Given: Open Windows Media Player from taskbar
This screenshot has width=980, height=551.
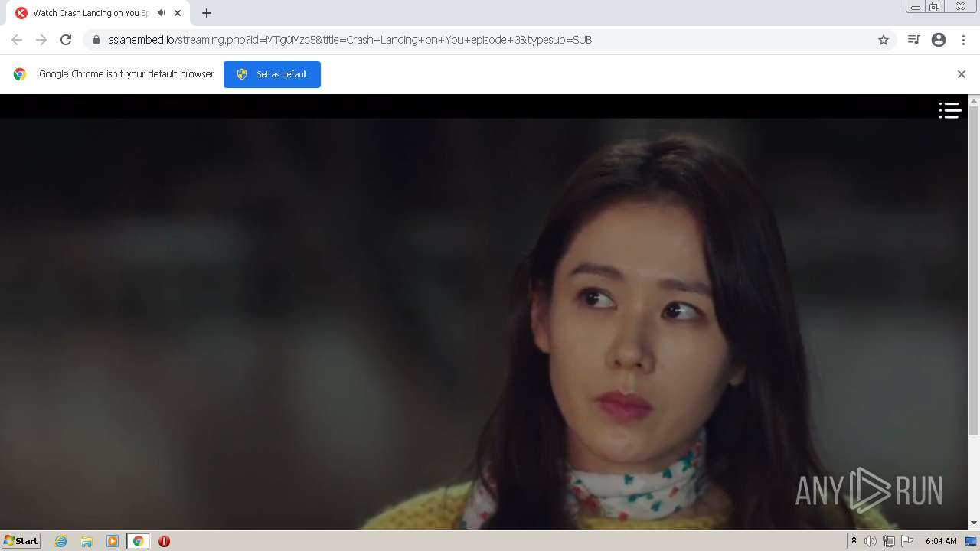Looking at the screenshot, I should (113, 541).
